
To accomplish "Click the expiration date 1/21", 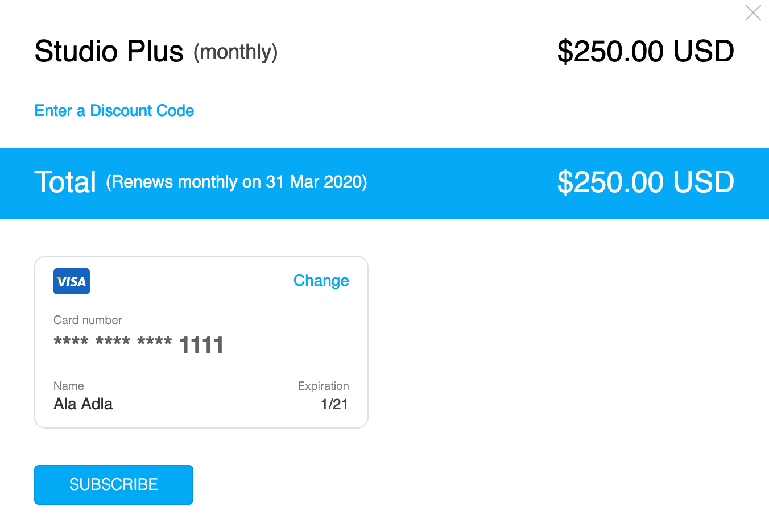I will (334, 404).
